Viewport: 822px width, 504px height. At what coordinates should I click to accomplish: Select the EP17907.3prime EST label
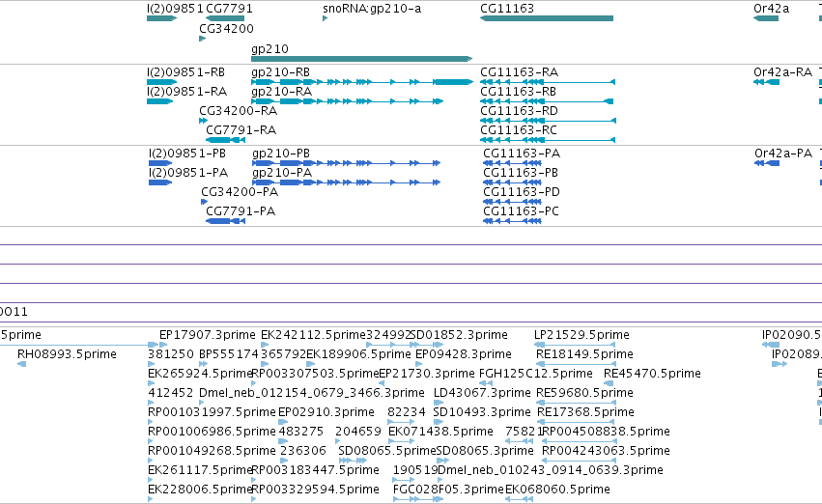click(208, 335)
